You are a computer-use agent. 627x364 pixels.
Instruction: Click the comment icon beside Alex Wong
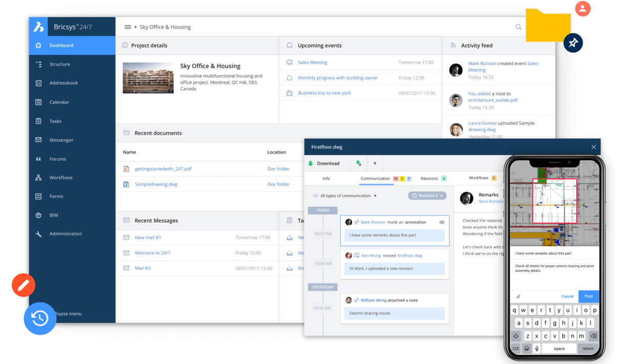click(x=357, y=255)
